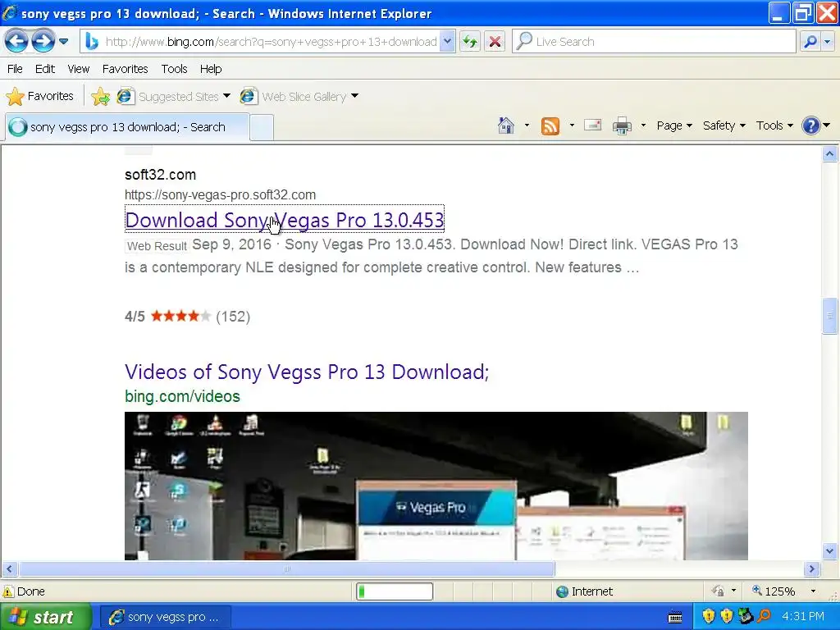Image resolution: width=840 pixels, height=630 pixels.
Task: Click into the Live Search box
Action: click(663, 42)
